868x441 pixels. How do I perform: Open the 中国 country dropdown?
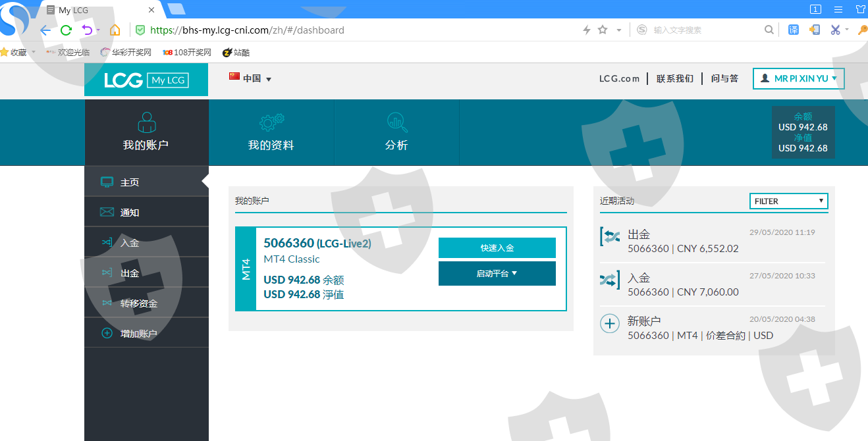[x=250, y=78]
